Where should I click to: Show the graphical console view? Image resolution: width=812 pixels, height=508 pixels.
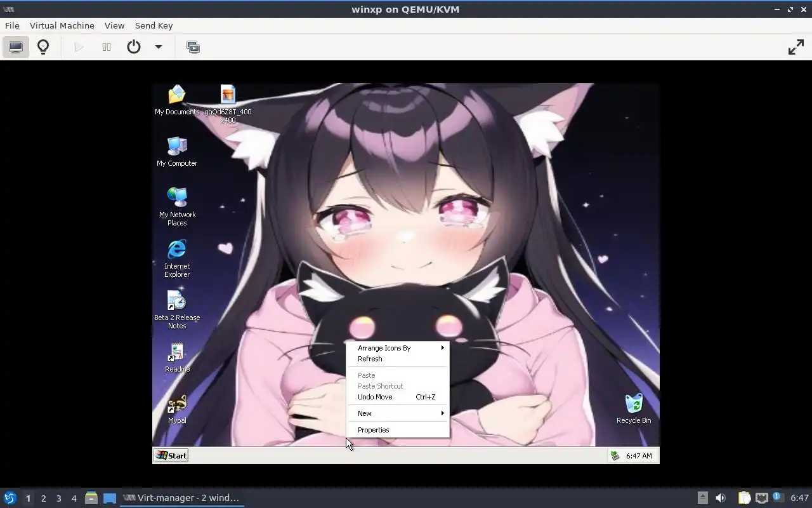(16, 47)
